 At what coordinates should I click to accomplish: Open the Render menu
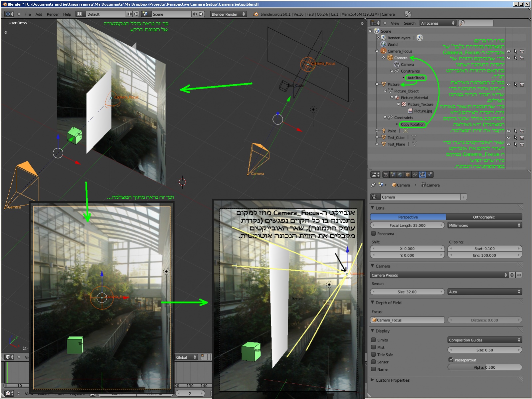[53, 14]
